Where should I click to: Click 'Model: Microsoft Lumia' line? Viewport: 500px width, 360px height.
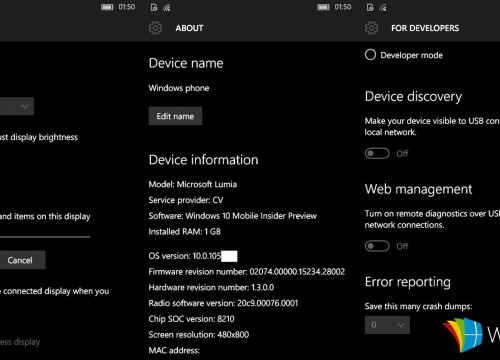pos(193,184)
